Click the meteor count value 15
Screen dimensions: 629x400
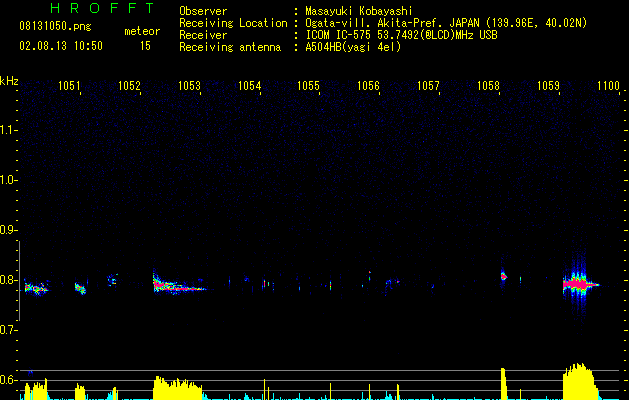(x=145, y=46)
